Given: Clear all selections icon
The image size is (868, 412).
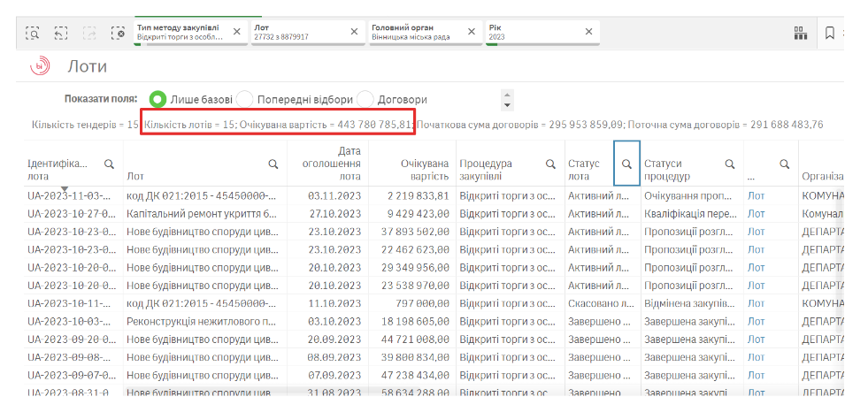Looking at the screenshot, I should 118,33.
